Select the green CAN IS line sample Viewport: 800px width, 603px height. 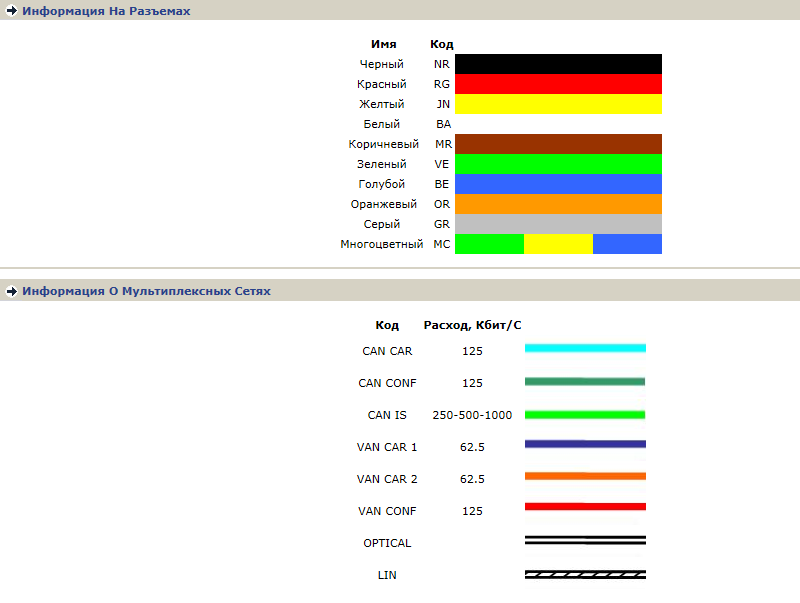coord(585,414)
